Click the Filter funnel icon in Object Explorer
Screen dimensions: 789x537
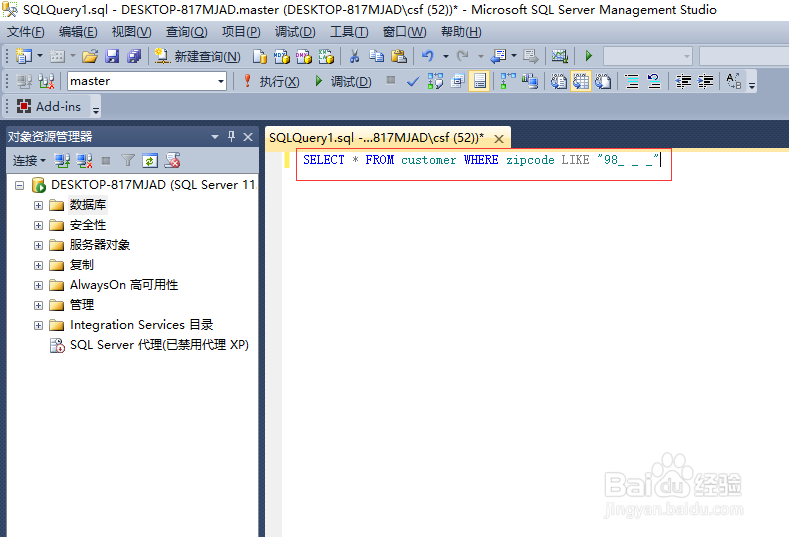128,161
